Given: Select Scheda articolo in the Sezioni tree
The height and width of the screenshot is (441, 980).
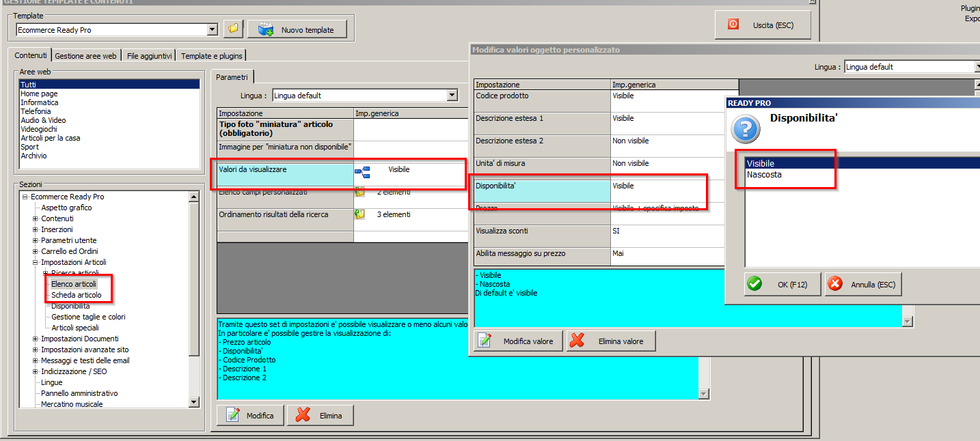Looking at the screenshot, I should click(77, 295).
